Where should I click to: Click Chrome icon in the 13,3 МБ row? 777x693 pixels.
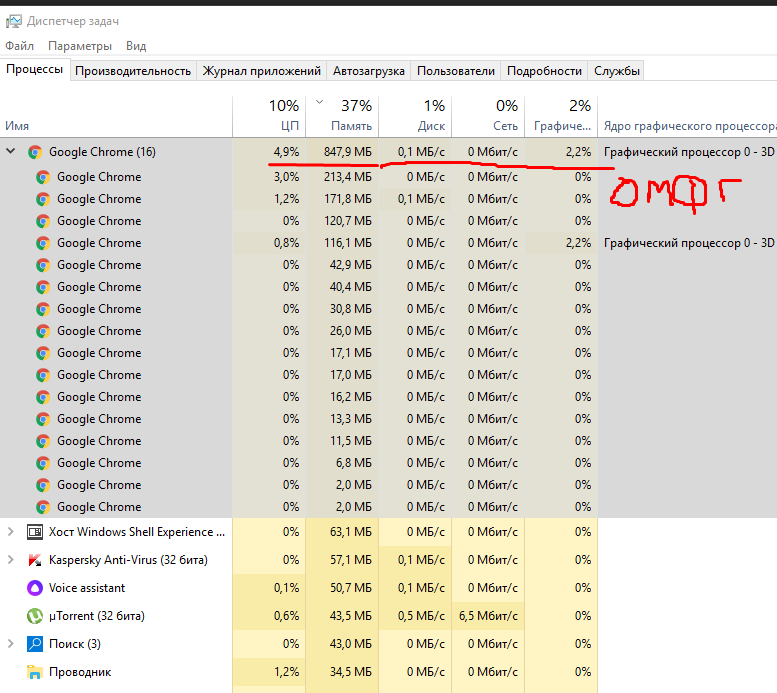43,419
